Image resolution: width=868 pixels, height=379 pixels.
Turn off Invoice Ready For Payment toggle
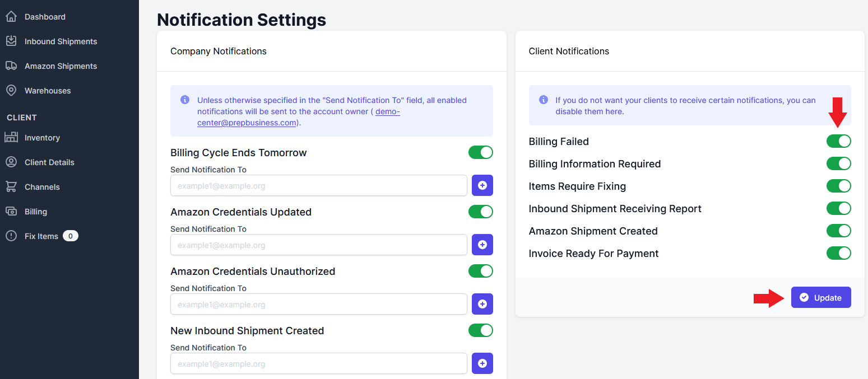838,253
